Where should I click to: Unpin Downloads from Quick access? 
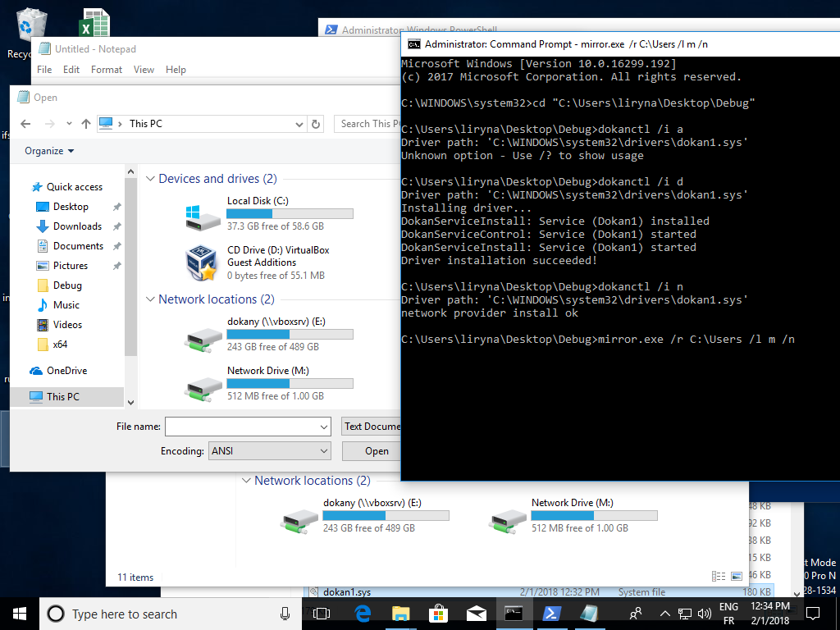click(x=116, y=226)
